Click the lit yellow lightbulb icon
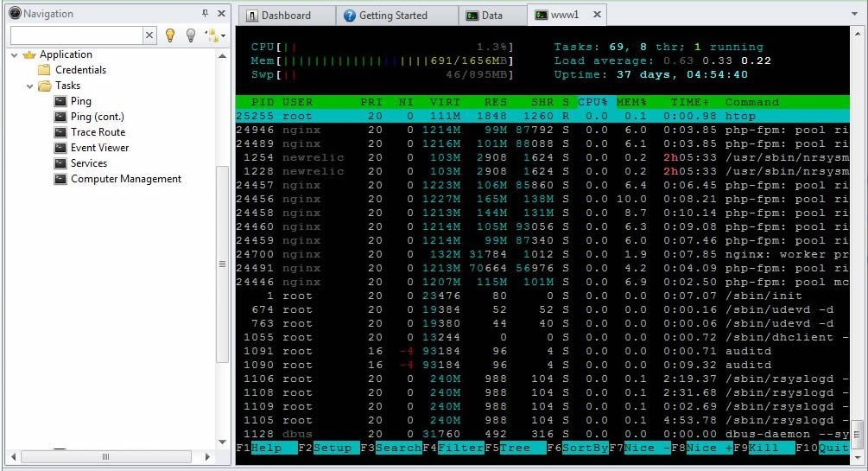868x471 pixels. pyautogui.click(x=170, y=35)
